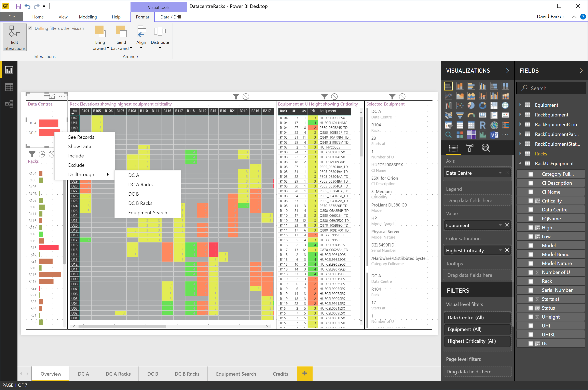Switch to Data view in left sidebar
The width and height of the screenshot is (588, 390).
coord(9,87)
